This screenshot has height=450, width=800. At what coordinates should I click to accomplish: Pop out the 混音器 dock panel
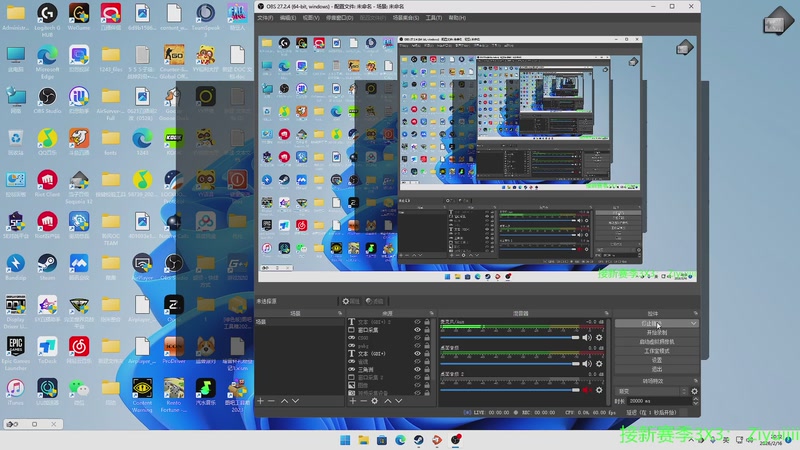[x=607, y=313]
